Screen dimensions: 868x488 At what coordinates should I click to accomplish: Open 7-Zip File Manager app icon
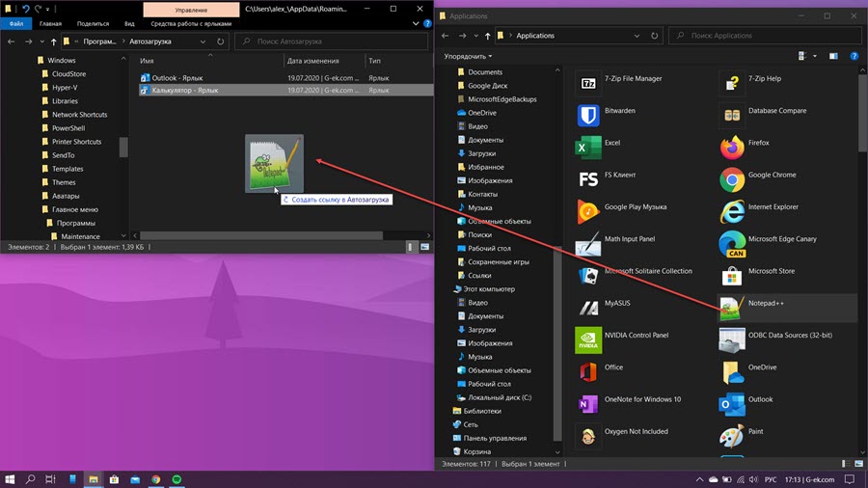[x=588, y=84]
